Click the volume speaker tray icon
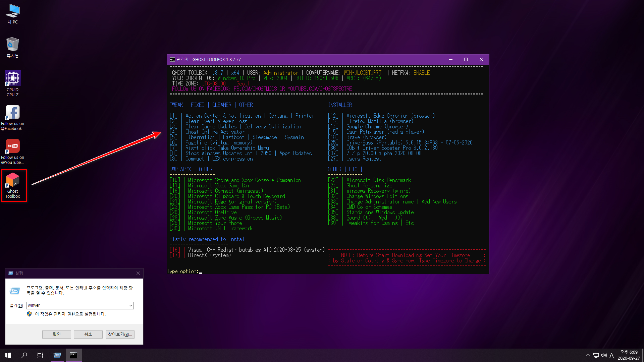The width and height of the screenshot is (644, 362). (x=604, y=355)
